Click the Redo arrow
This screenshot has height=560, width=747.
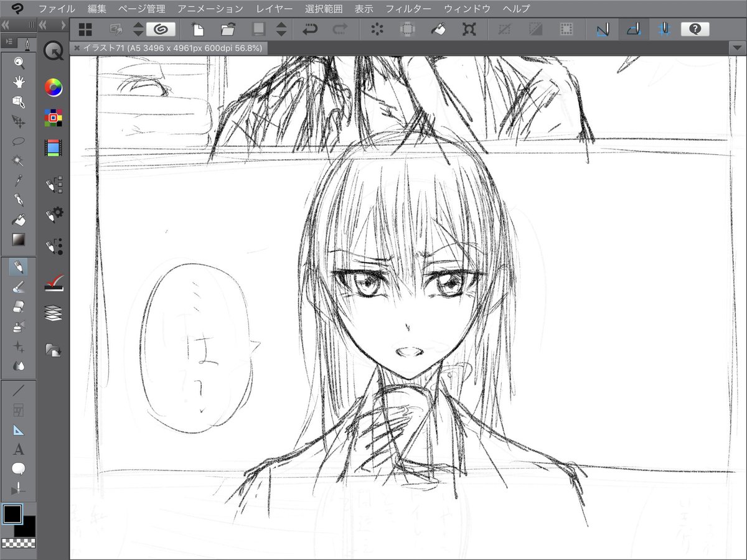click(340, 29)
